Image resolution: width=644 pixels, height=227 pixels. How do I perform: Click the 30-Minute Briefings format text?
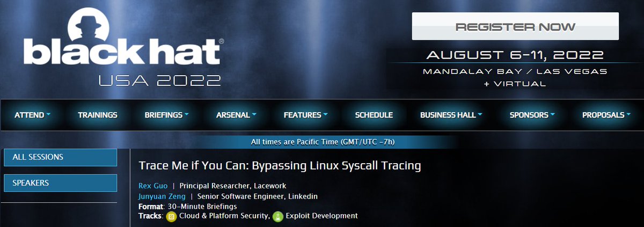(202, 206)
